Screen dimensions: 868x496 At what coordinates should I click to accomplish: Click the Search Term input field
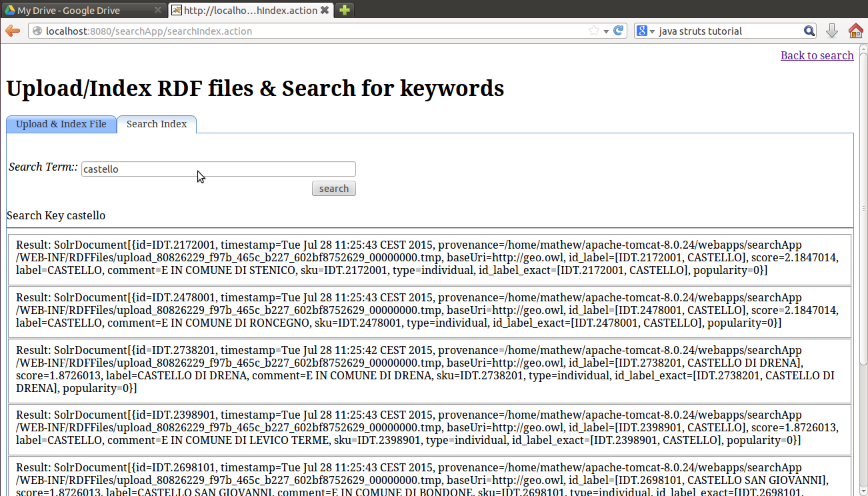[219, 169]
